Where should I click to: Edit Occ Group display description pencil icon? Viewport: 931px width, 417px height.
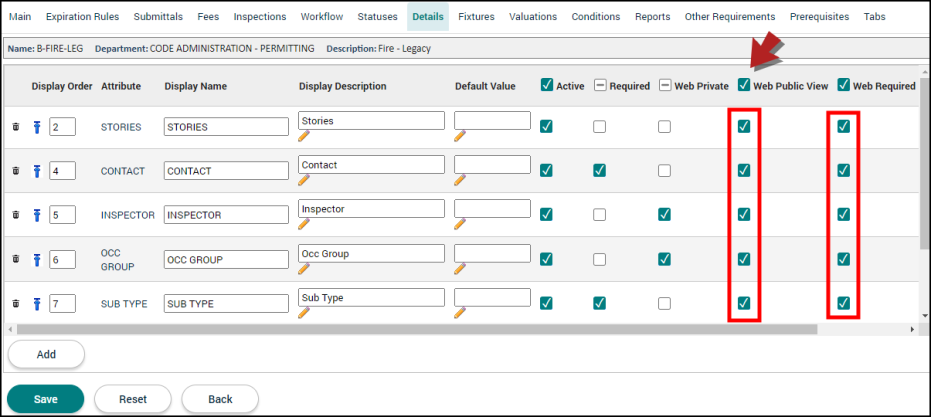point(304,268)
